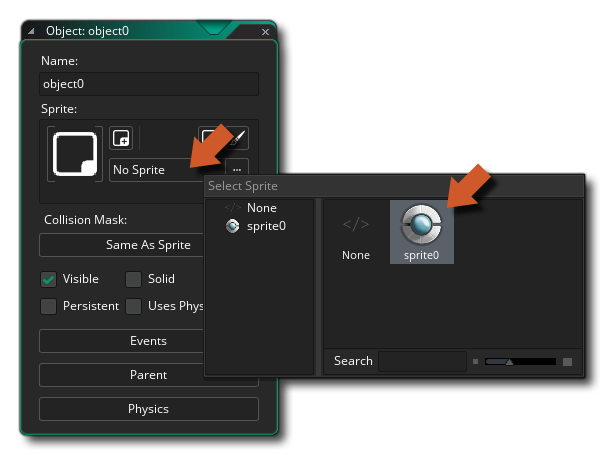
Task: Enable the Solid checkbox
Action: coord(134,279)
